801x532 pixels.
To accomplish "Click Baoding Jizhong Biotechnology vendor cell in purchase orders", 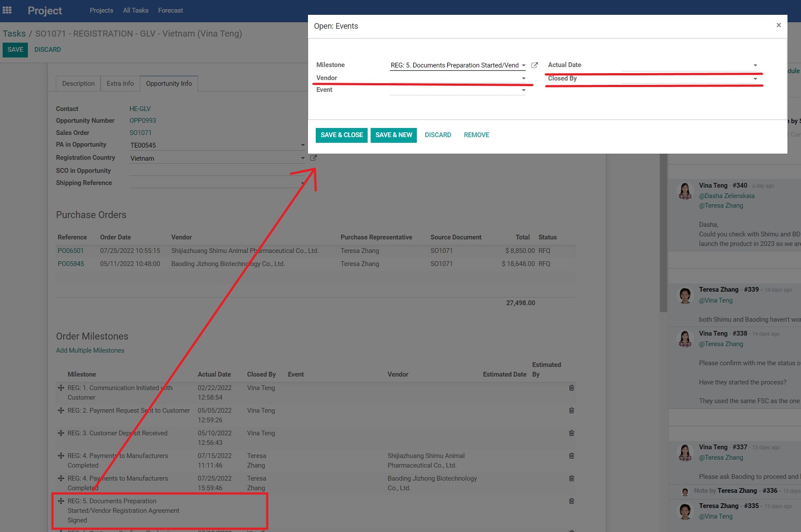I will click(x=228, y=264).
